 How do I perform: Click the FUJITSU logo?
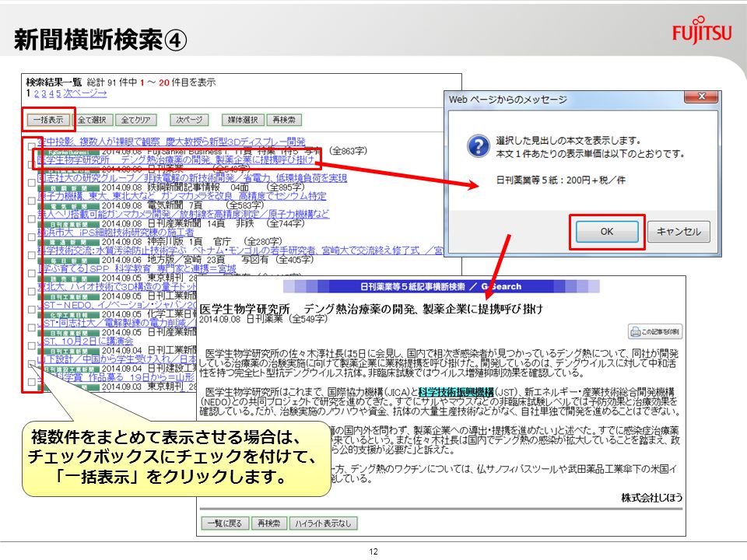tap(701, 30)
